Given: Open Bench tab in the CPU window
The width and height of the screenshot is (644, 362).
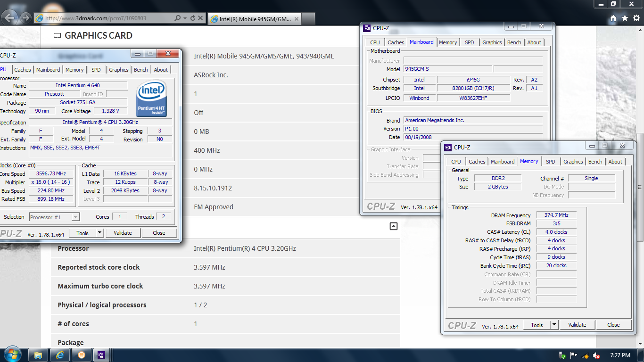Looking at the screenshot, I should click(x=141, y=70).
